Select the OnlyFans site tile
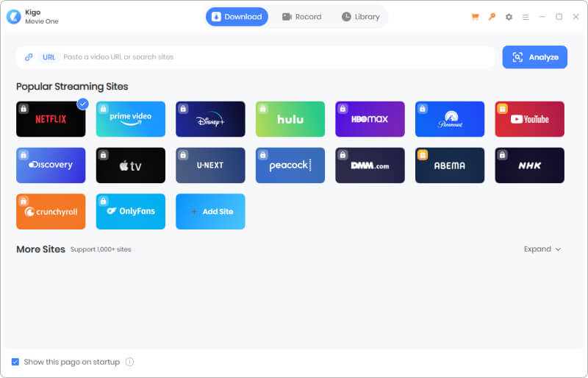 click(131, 211)
